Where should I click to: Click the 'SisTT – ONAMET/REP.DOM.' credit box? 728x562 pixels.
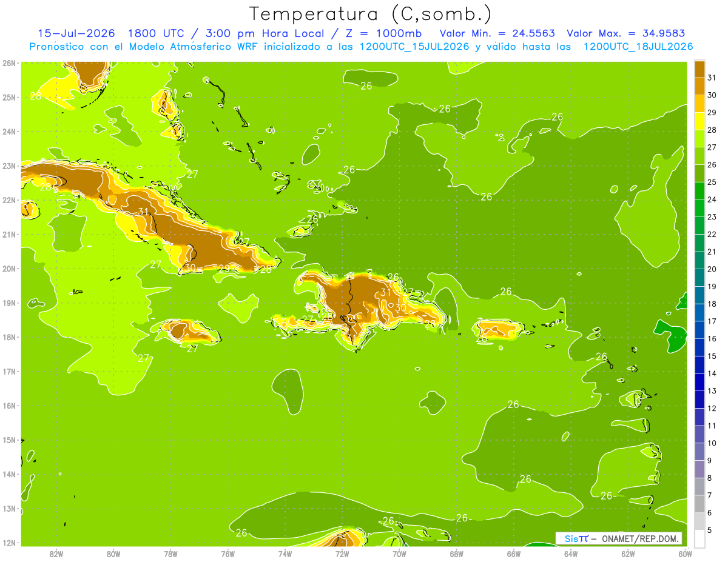[x=619, y=538]
